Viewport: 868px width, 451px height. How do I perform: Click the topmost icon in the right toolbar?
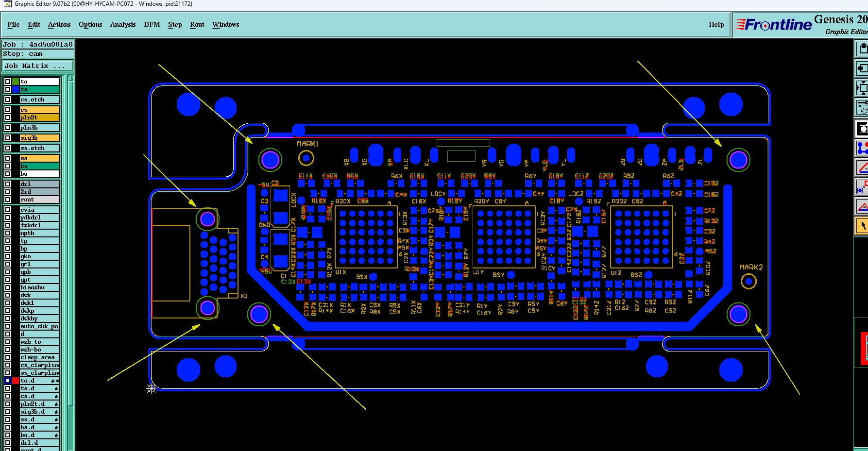(x=862, y=49)
